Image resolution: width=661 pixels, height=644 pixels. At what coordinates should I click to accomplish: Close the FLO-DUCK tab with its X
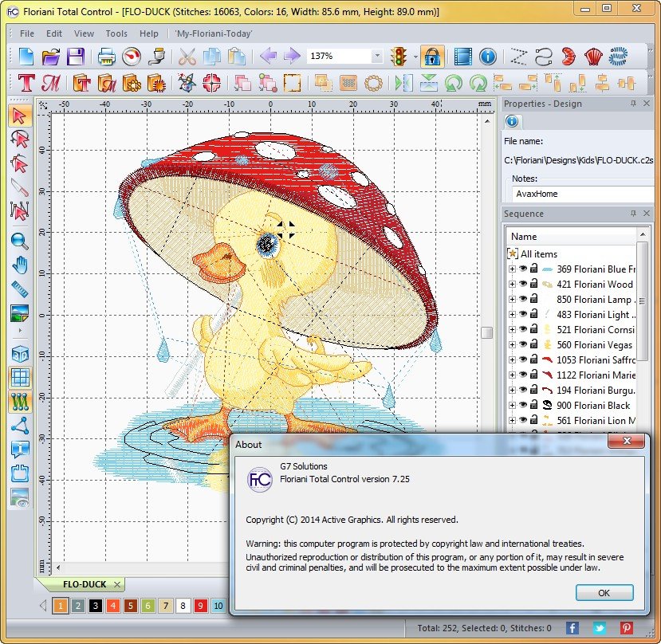(x=117, y=584)
